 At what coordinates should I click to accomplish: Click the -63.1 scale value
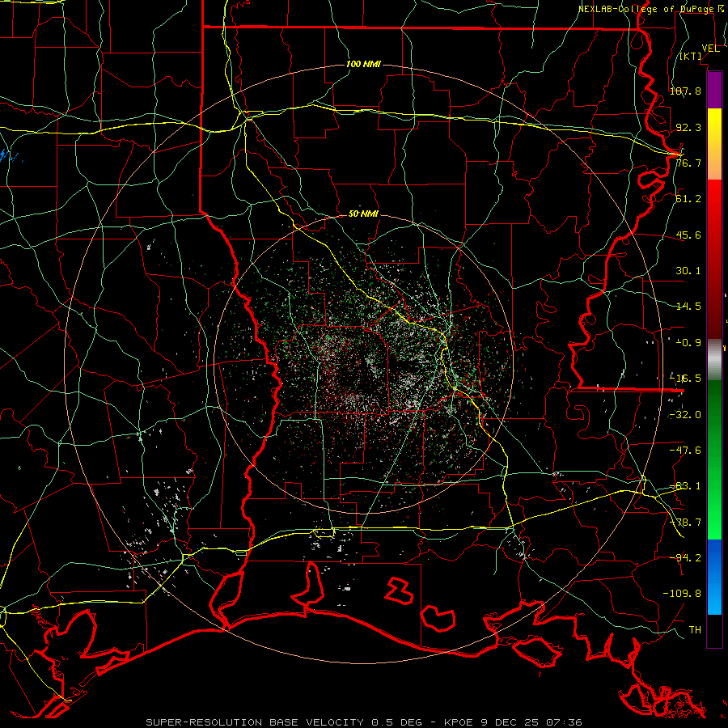(685, 486)
